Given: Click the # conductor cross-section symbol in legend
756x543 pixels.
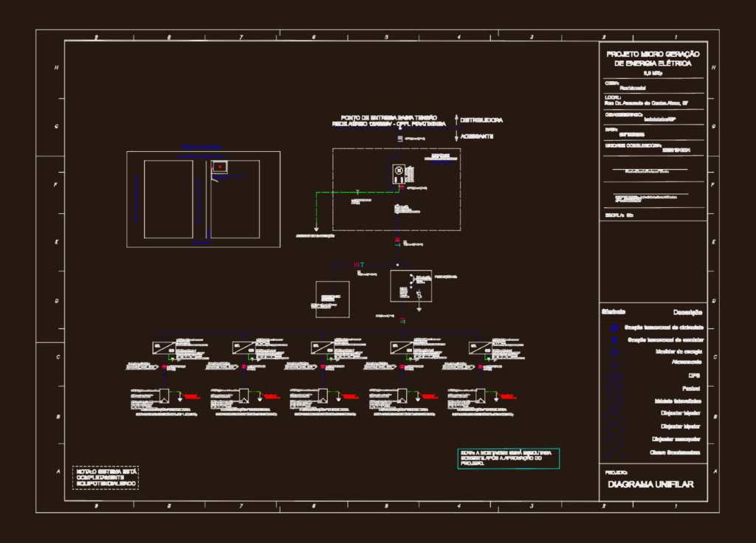Looking at the screenshot, I should point(614,340).
